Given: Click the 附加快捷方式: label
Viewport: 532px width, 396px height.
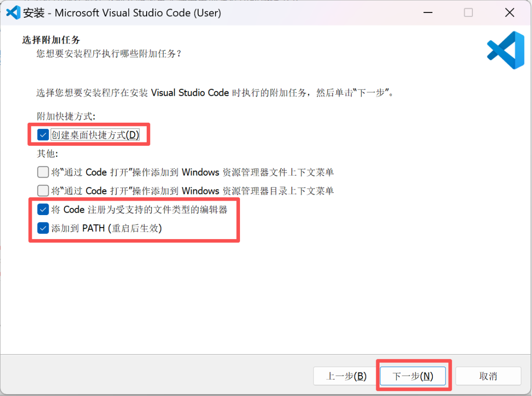Looking at the screenshot, I should [x=66, y=116].
